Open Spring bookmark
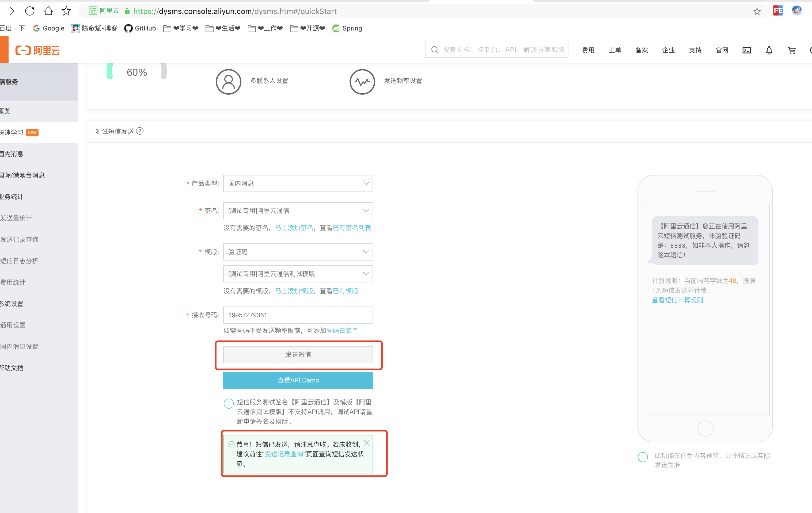The width and height of the screenshot is (812, 513). point(347,28)
